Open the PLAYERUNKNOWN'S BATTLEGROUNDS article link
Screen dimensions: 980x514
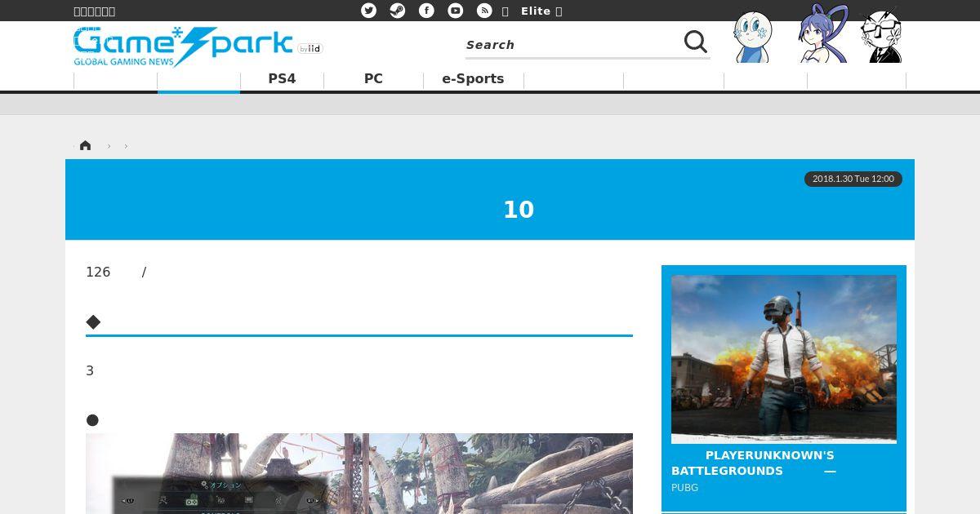[x=754, y=463]
